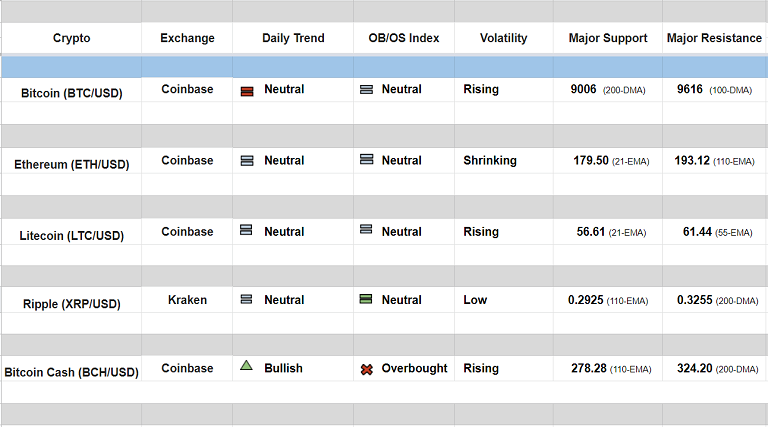Click Ethereum's OB/OS Index neutral icon

tap(366, 160)
